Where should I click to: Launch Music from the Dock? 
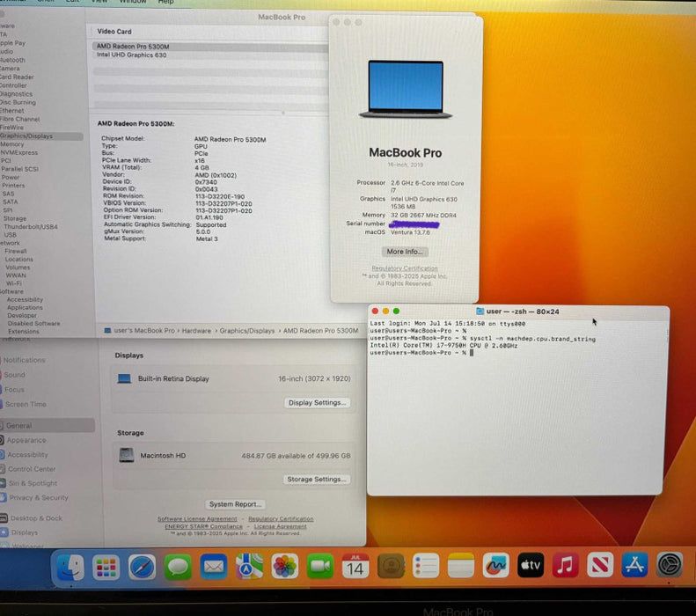[565, 566]
